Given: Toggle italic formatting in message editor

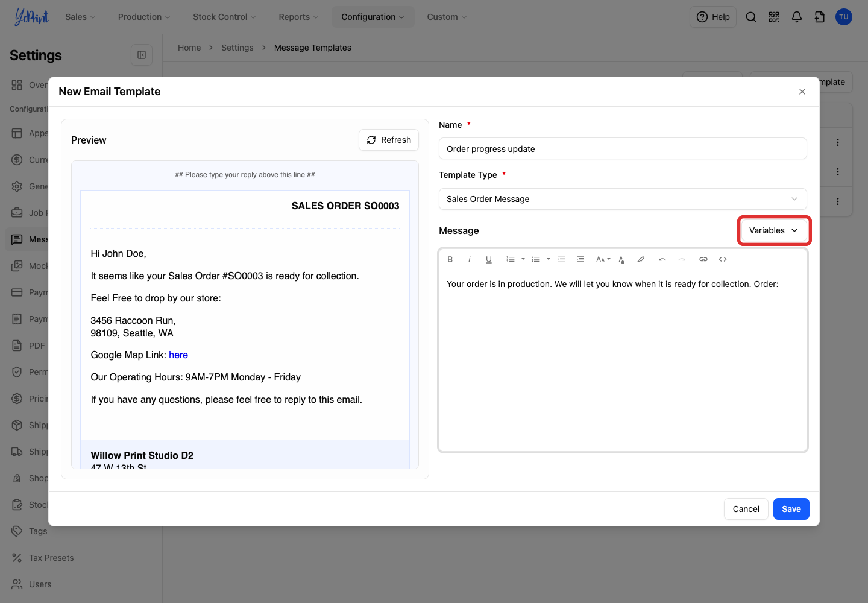Looking at the screenshot, I should tap(470, 259).
